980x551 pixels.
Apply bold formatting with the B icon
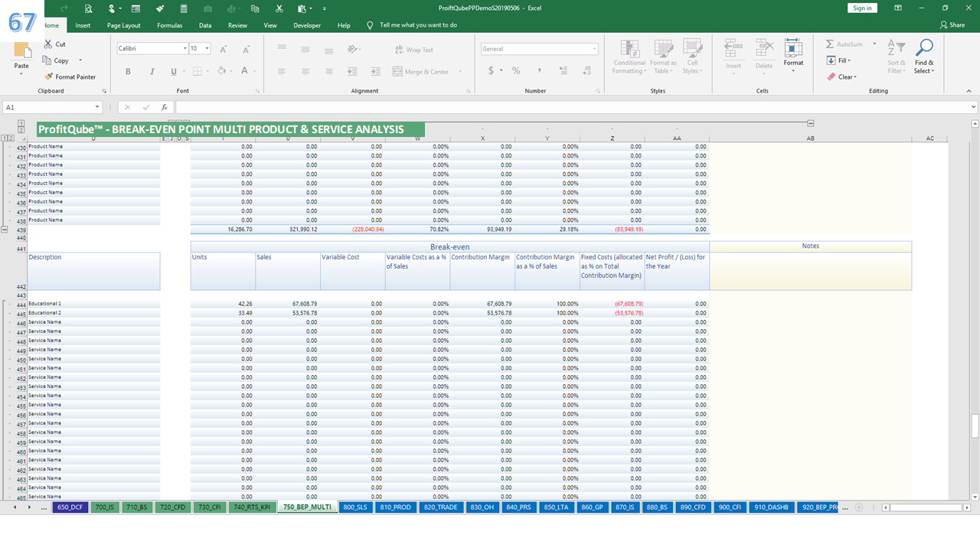[x=128, y=71]
